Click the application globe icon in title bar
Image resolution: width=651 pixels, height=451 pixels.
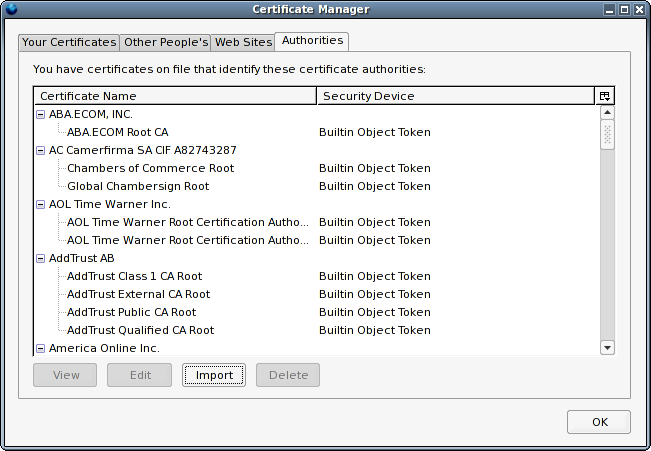point(12,9)
